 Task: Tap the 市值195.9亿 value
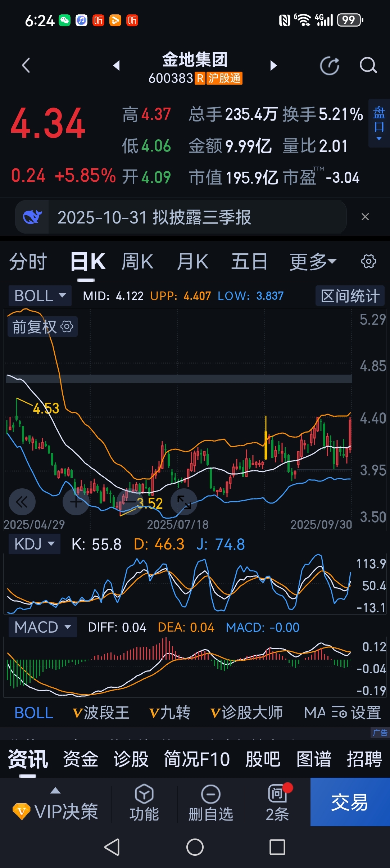pyautogui.click(x=234, y=177)
